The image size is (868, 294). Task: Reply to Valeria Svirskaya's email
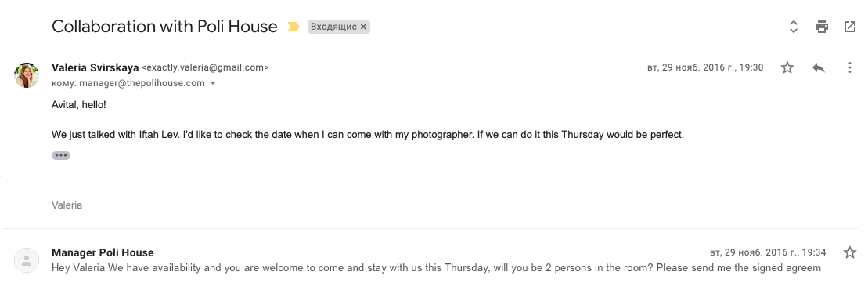tap(819, 67)
